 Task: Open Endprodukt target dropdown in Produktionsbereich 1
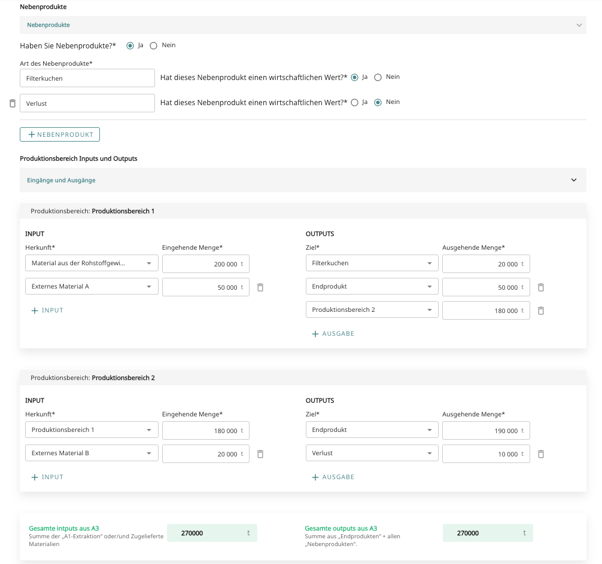point(372,286)
